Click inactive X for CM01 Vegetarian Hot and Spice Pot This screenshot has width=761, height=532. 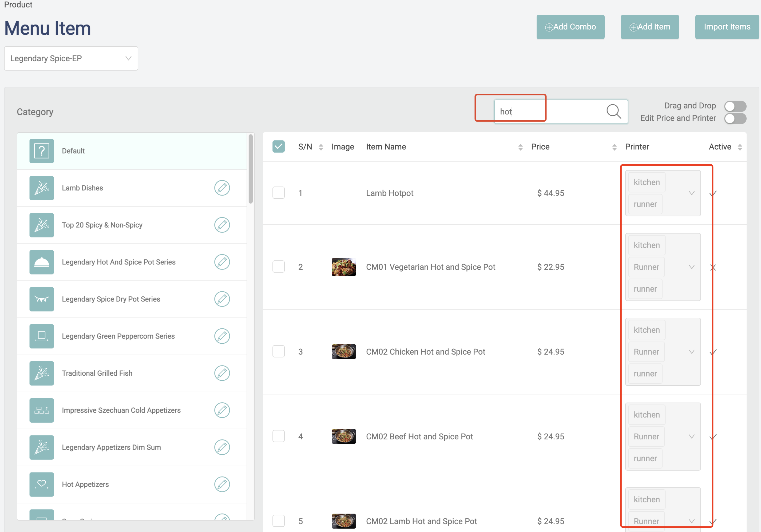713,268
